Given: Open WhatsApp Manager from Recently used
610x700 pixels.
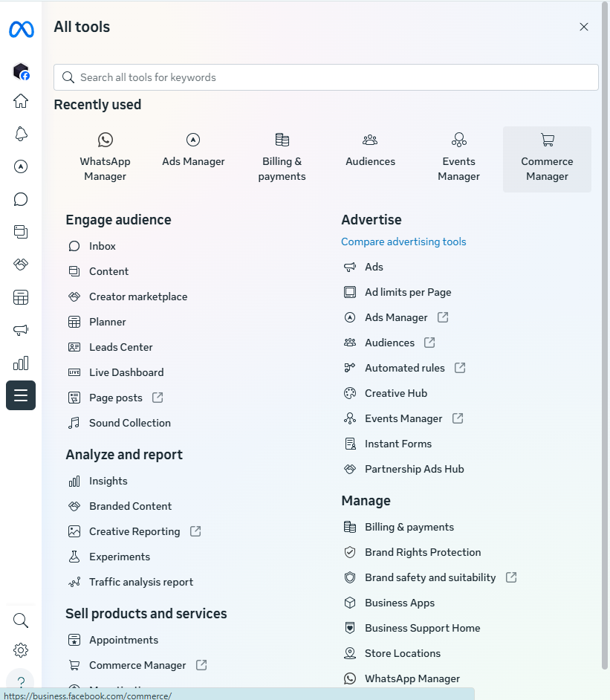Looking at the screenshot, I should 105,156.
